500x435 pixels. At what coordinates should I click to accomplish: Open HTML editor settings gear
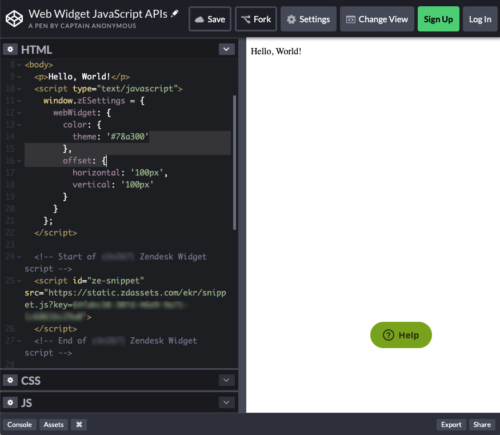10,49
